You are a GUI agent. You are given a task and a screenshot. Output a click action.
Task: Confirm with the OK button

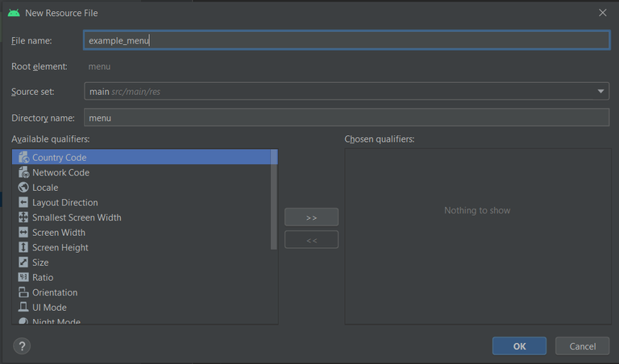[519, 345]
